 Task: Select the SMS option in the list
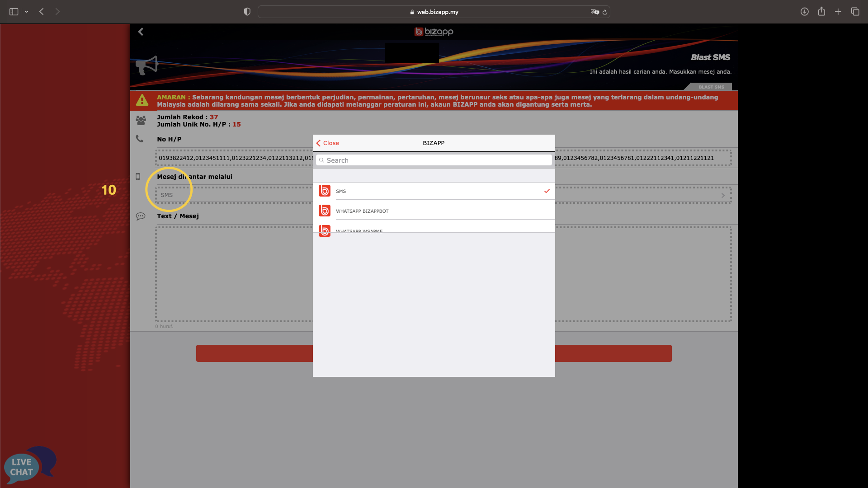(434, 191)
